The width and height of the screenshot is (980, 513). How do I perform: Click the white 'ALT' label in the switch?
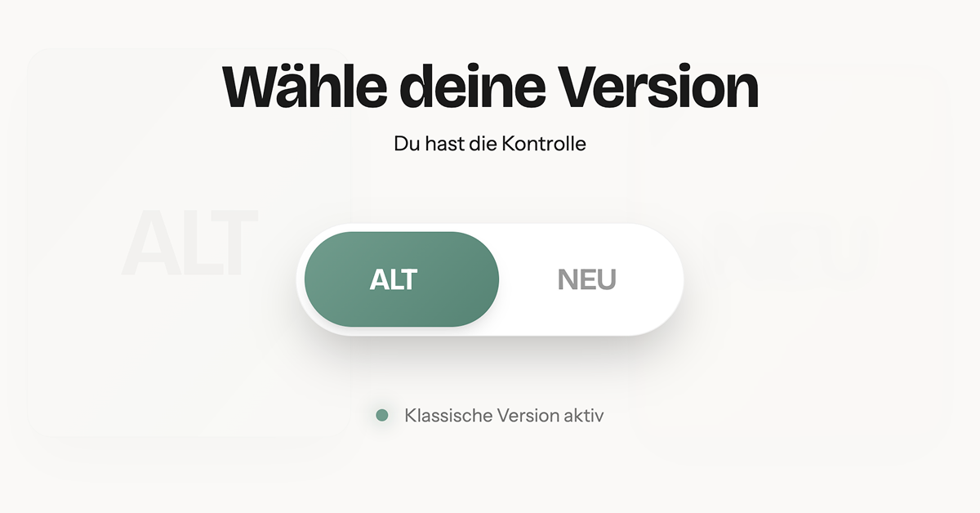click(x=393, y=279)
